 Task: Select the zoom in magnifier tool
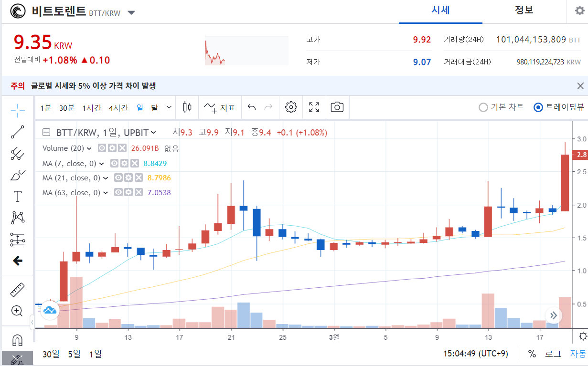point(18,311)
